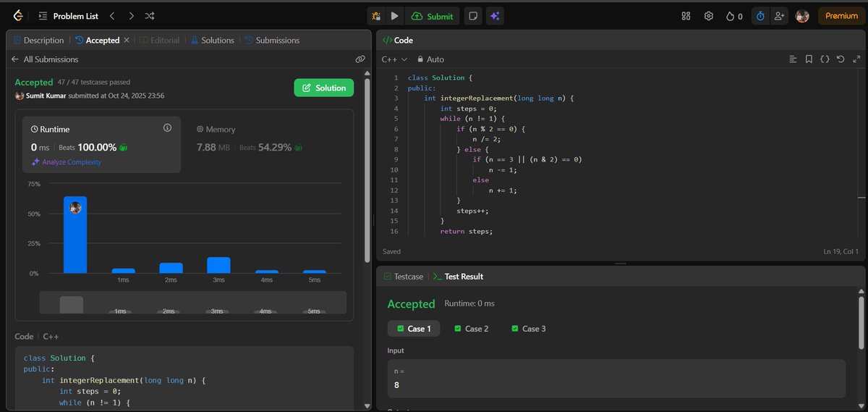Expand the code editor to fullscreen
Image resolution: width=868 pixels, height=412 pixels.
point(856,59)
